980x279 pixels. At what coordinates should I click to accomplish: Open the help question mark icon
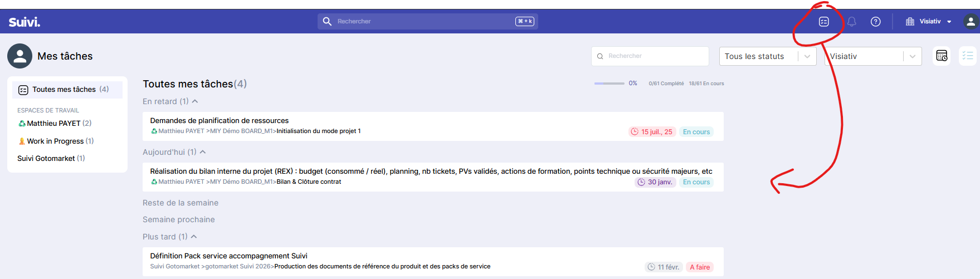tap(875, 22)
